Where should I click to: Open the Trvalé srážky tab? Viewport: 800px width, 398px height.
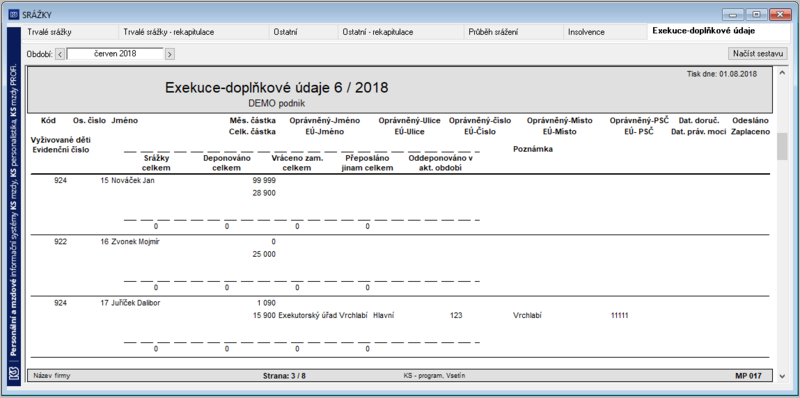(70, 32)
